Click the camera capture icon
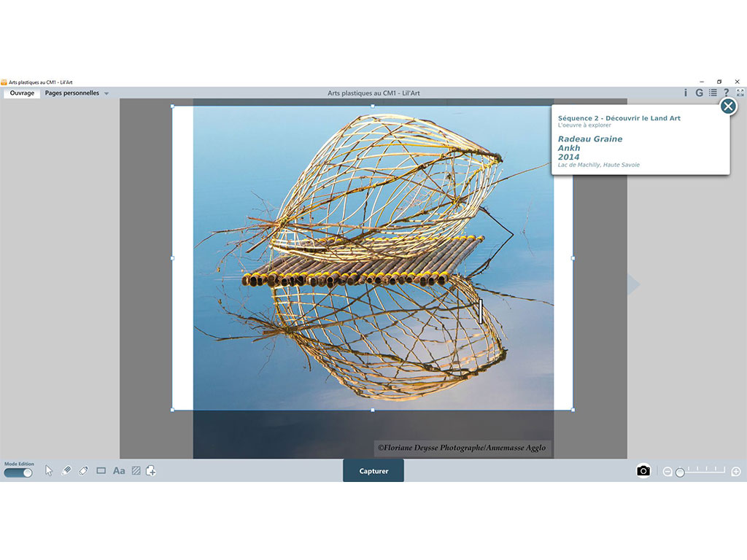Image resolution: width=747 pixels, height=560 pixels. pos(643,471)
